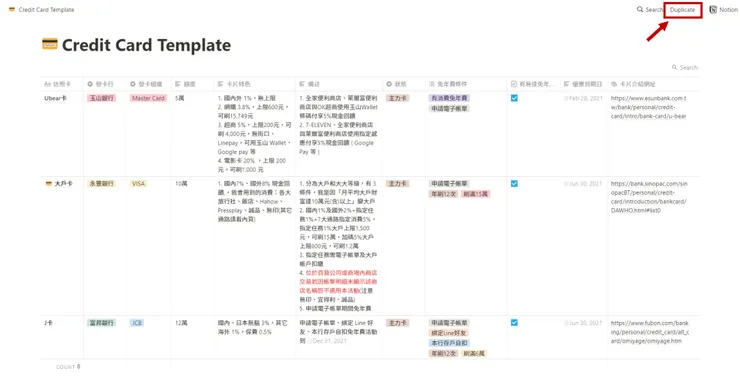Click the COUNT 8 footer value
The image size is (740, 378).
point(68,367)
